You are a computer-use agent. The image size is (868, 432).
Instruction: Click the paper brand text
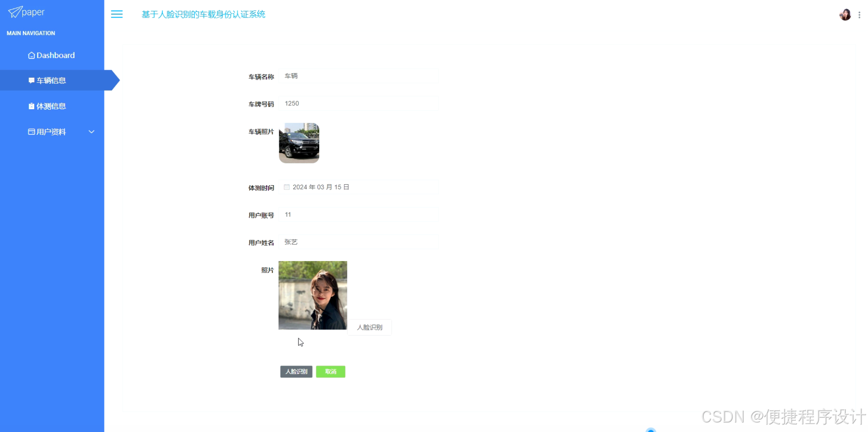click(33, 12)
